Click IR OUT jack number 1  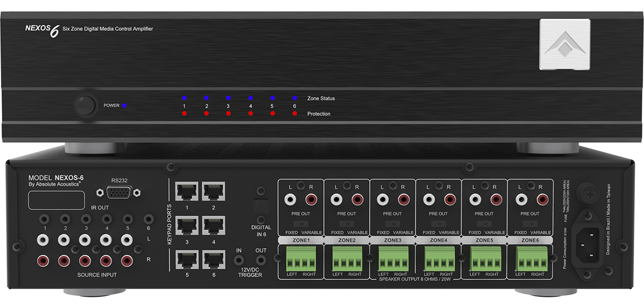click(x=45, y=219)
